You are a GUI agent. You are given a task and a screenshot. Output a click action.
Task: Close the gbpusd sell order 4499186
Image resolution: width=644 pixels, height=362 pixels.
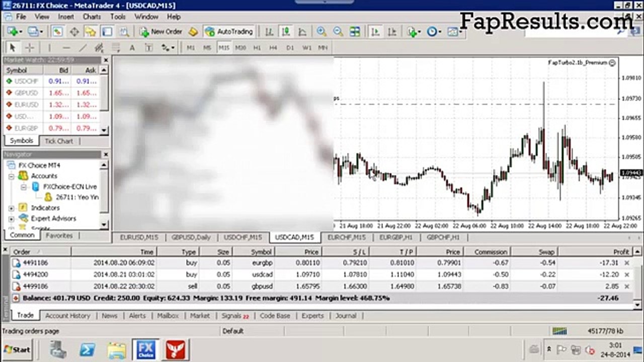point(627,287)
